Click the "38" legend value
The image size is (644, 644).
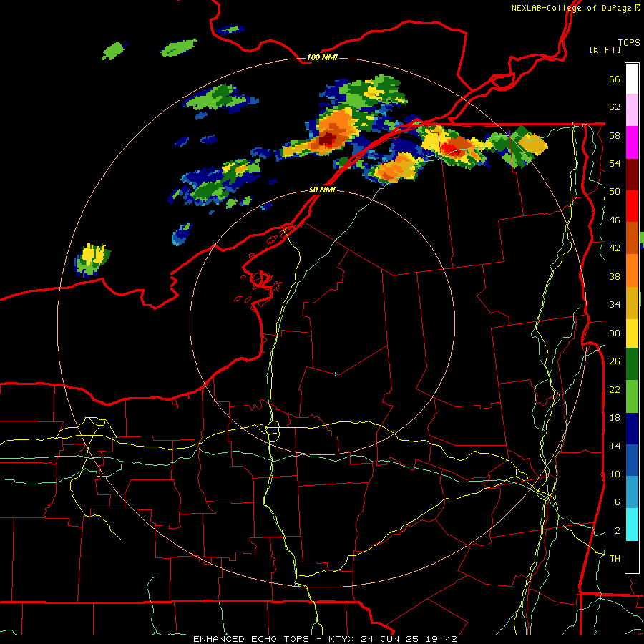(x=615, y=276)
